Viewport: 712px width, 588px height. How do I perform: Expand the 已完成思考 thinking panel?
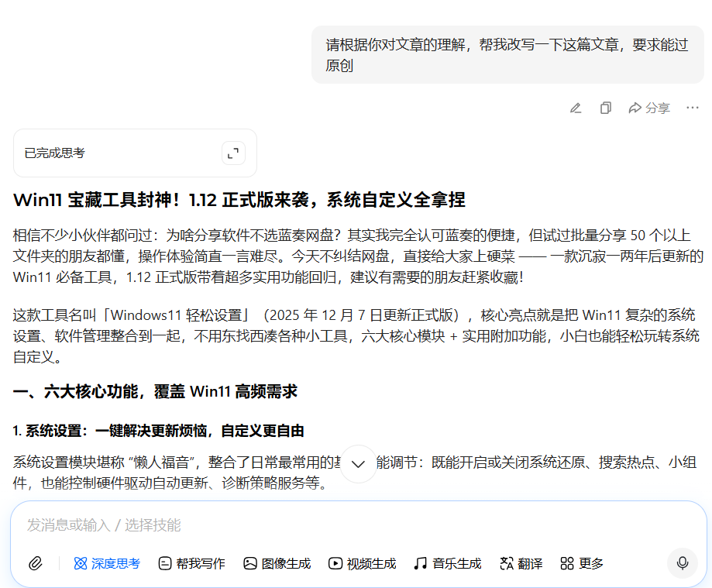coord(232,153)
